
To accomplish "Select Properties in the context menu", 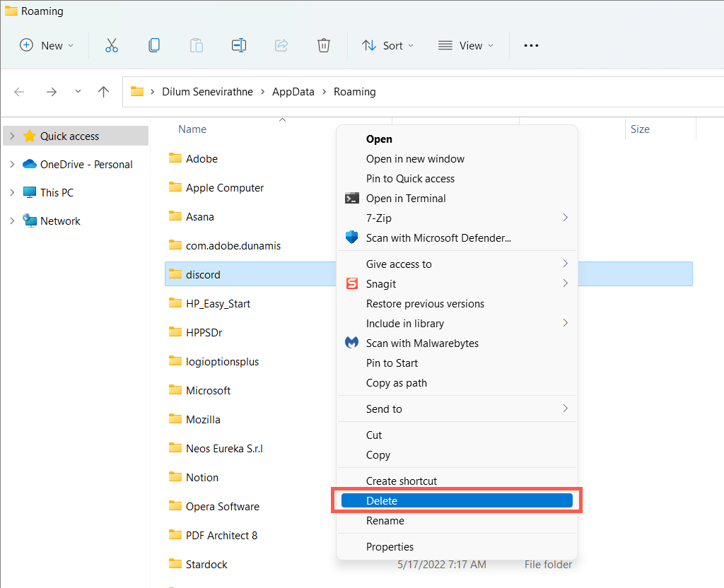I will point(390,546).
